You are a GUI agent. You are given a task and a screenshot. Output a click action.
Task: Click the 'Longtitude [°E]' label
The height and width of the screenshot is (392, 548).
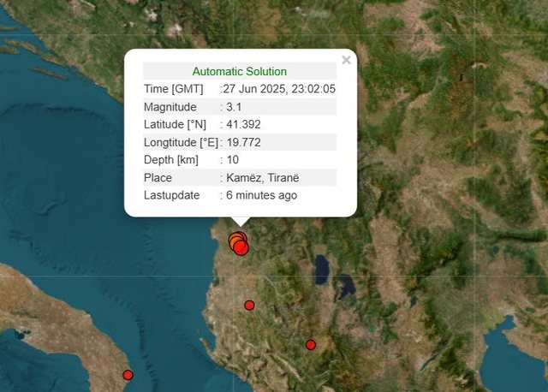[181, 143]
